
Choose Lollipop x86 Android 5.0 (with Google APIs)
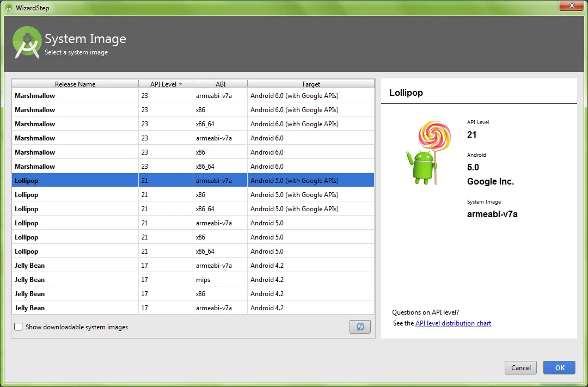(x=193, y=195)
